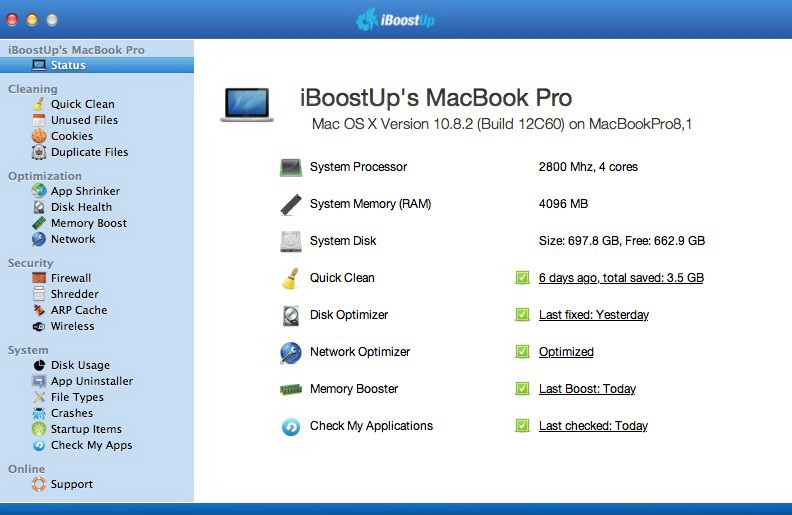Click the MacBook Pro laptop image
The image size is (792, 515).
pyautogui.click(x=247, y=105)
